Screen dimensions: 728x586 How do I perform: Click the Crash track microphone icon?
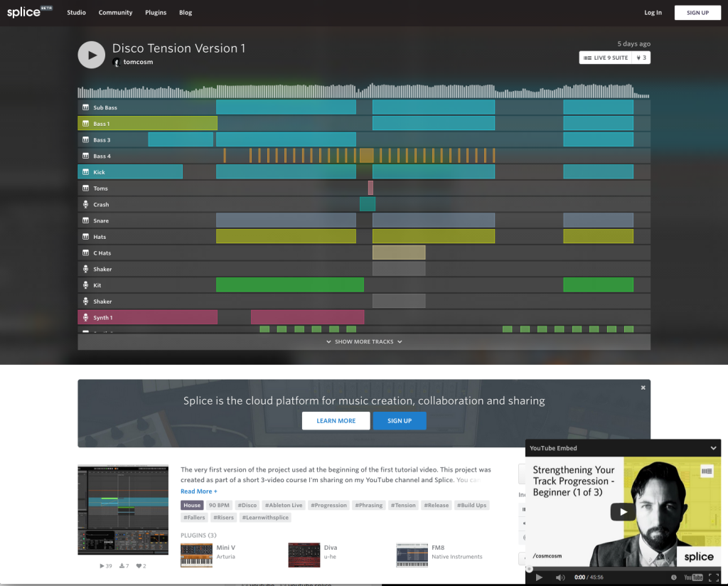(85, 204)
